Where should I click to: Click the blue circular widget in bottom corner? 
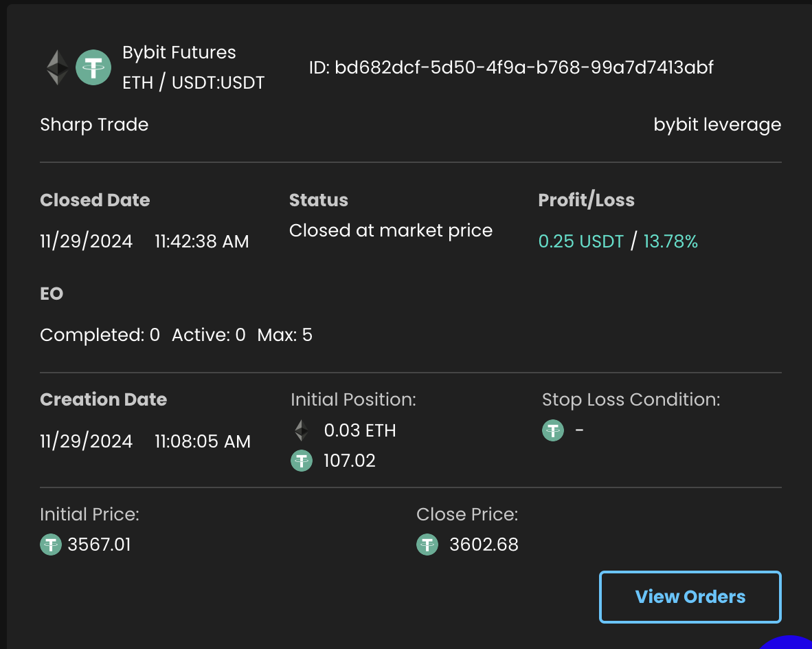click(790, 642)
